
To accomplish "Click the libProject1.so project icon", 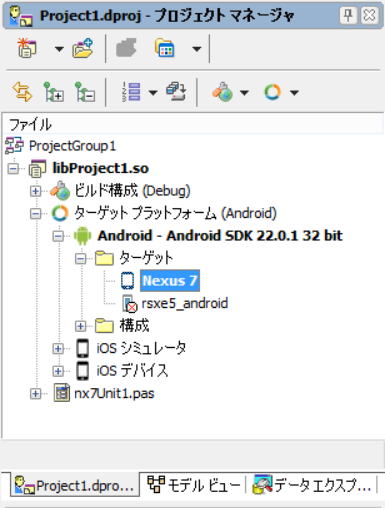I will pyautogui.click(x=37, y=168).
